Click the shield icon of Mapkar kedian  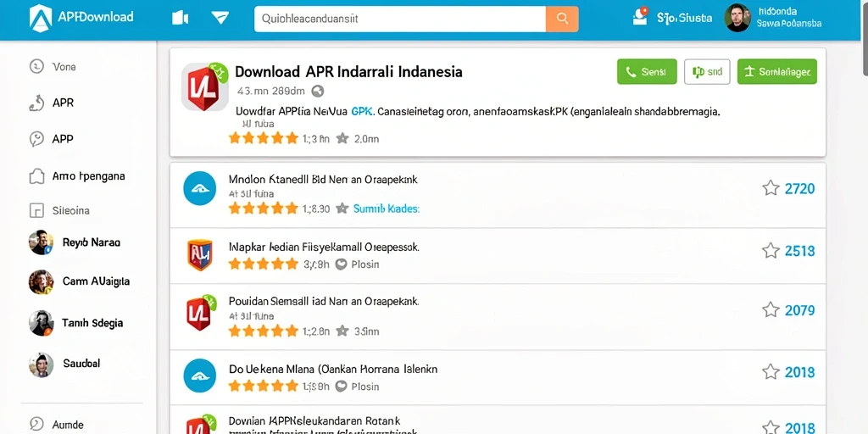[x=199, y=255]
